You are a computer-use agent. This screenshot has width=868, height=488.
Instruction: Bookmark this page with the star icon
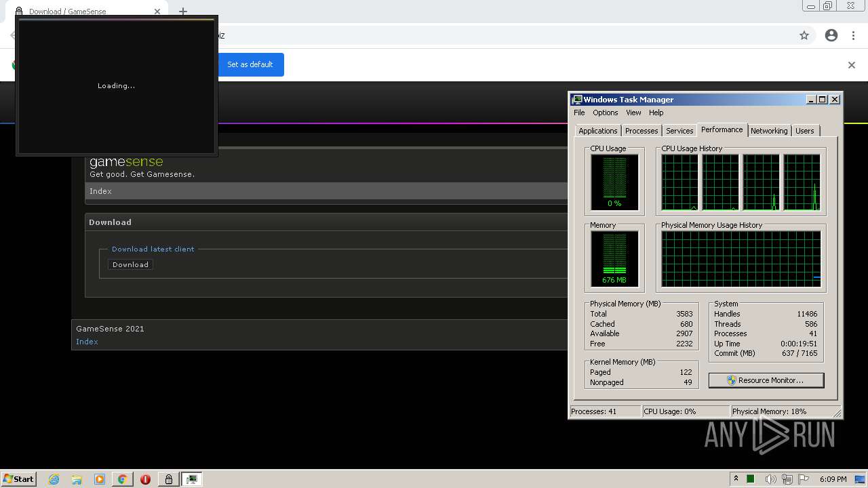pos(804,35)
